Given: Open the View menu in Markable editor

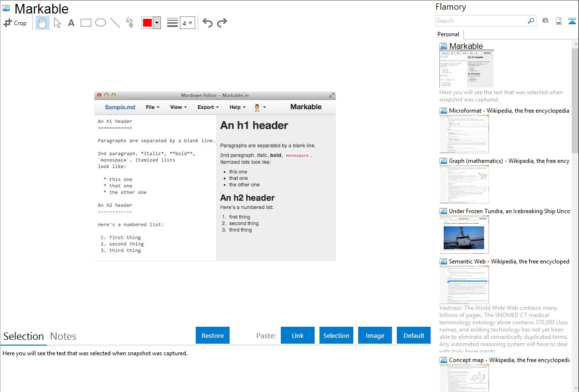Looking at the screenshot, I should (x=178, y=107).
